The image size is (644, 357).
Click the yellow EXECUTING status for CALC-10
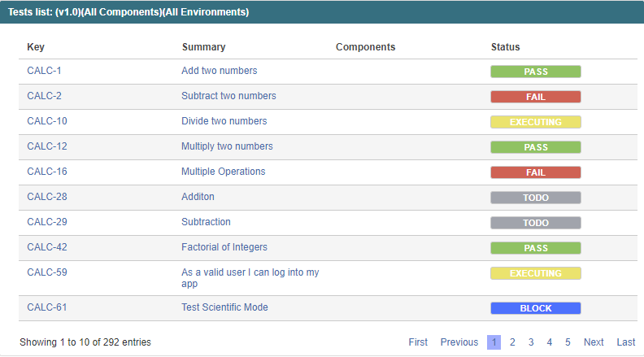pos(536,122)
